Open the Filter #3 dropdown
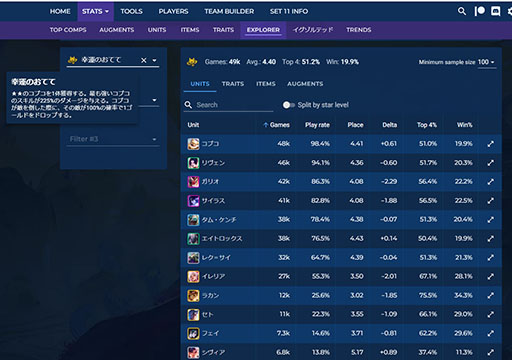Screen dimensions: 512x360 coord(113,139)
